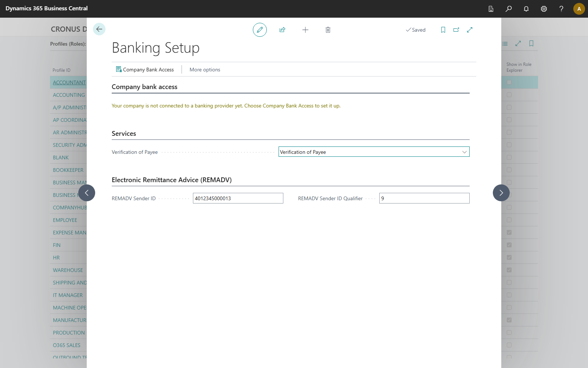Screen dimensions: 588x368
Task: Click the REMADV Sender ID field
Action: 238,198
